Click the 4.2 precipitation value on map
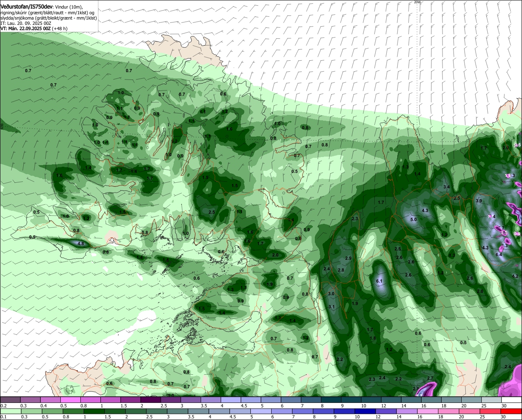Image resolution: width=522 pixels, height=420 pixels. pyautogui.click(x=515, y=276)
